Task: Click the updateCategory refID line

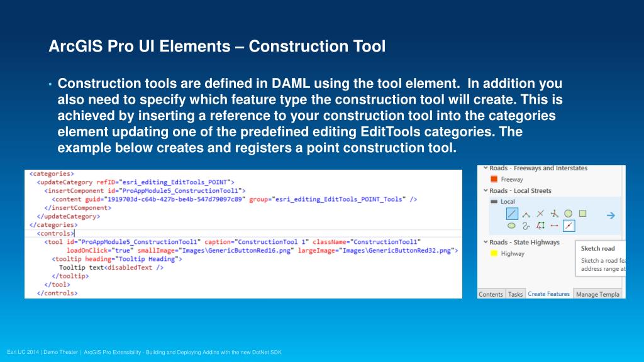Action: pyautogui.click(x=136, y=182)
